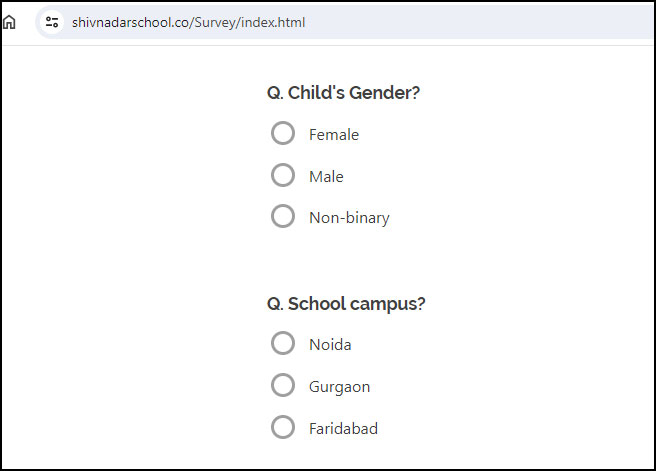Click the 'Faridabad' option label text

coord(343,429)
